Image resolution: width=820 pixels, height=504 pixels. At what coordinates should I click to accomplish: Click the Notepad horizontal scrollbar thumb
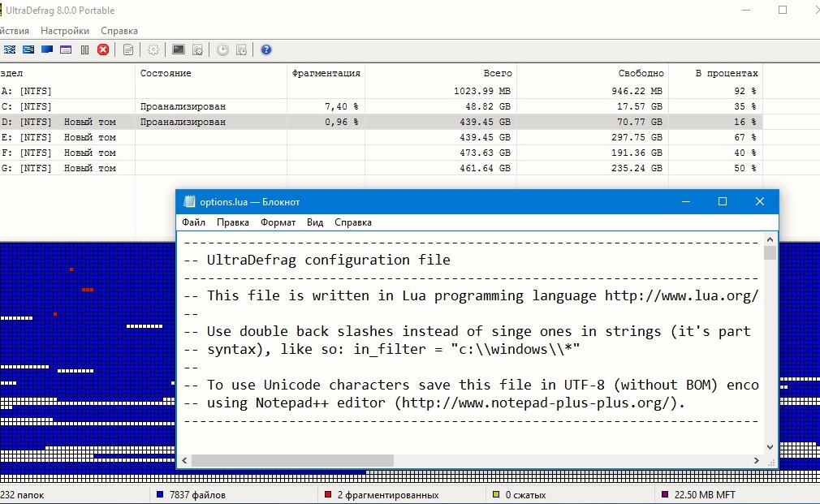coord(292,461)
